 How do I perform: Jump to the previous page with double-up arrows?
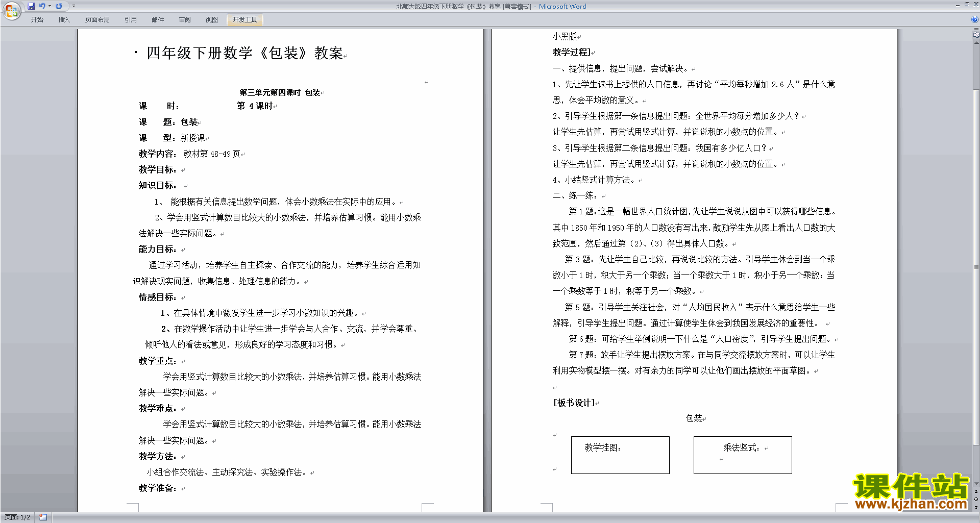tap(976, 492)
